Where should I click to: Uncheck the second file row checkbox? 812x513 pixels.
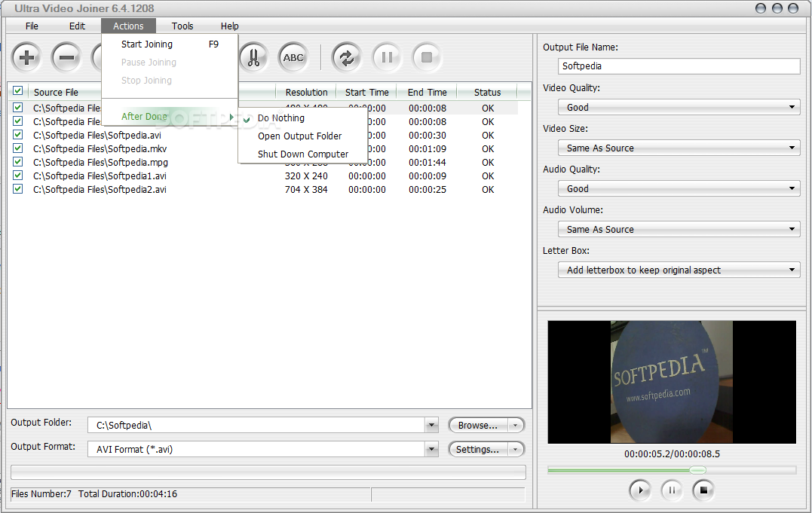[17, 121]
